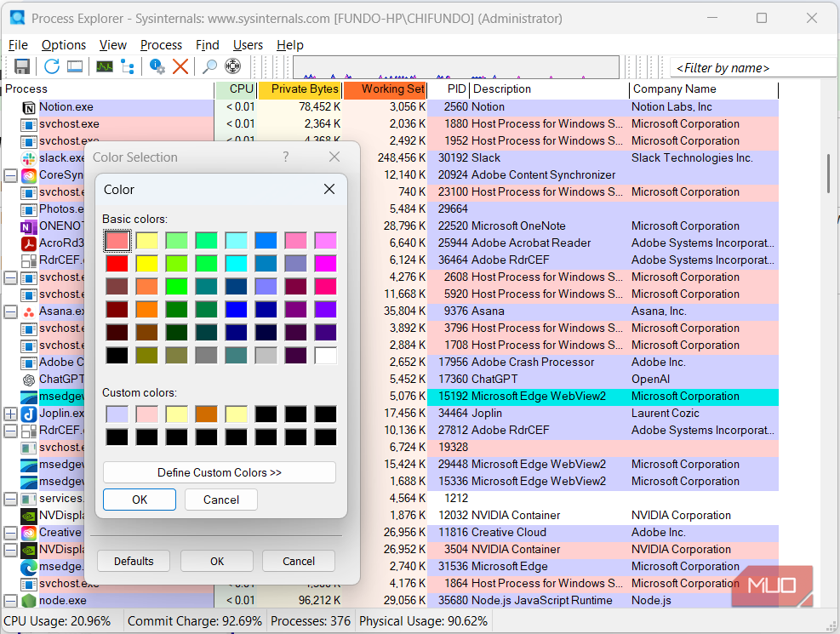Open the View menu
840x634 pixels.
(113, 45)
